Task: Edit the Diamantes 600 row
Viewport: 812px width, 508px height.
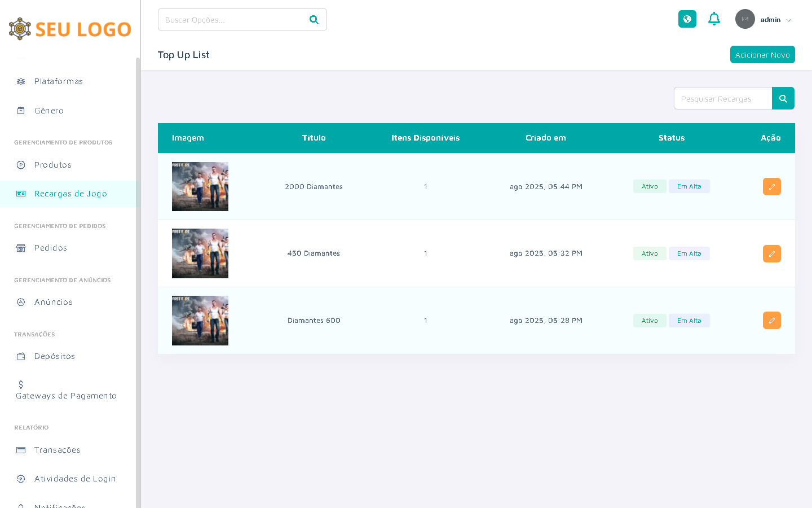Action: coord(771,321)
